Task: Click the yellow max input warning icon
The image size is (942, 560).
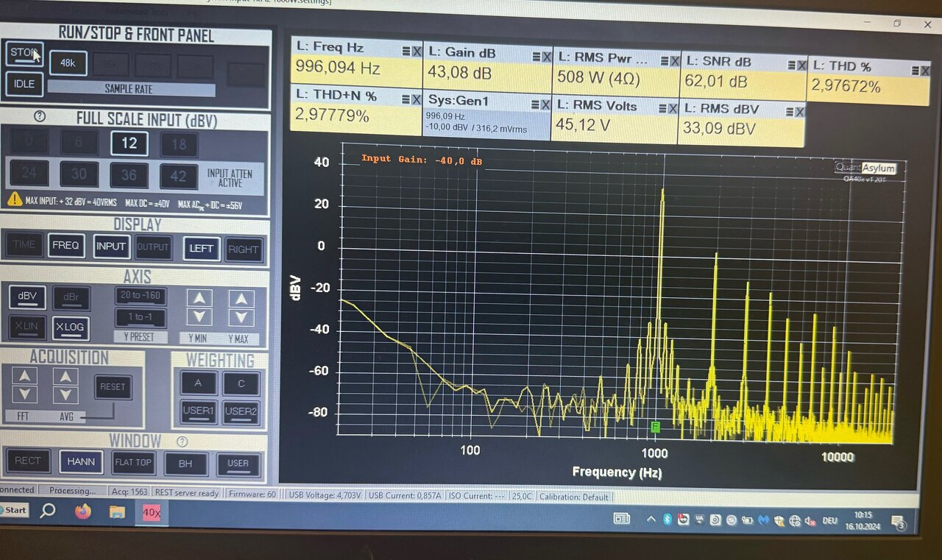Action: point(15,199)
